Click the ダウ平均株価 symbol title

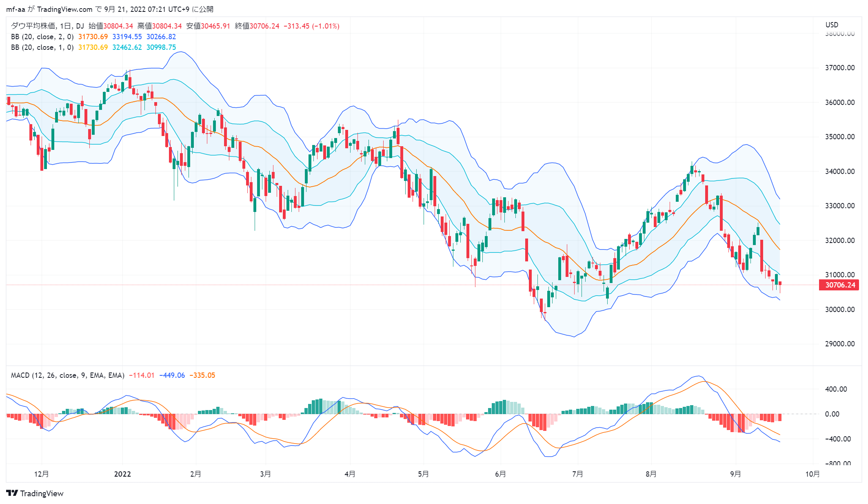click(x=33, y=26)
